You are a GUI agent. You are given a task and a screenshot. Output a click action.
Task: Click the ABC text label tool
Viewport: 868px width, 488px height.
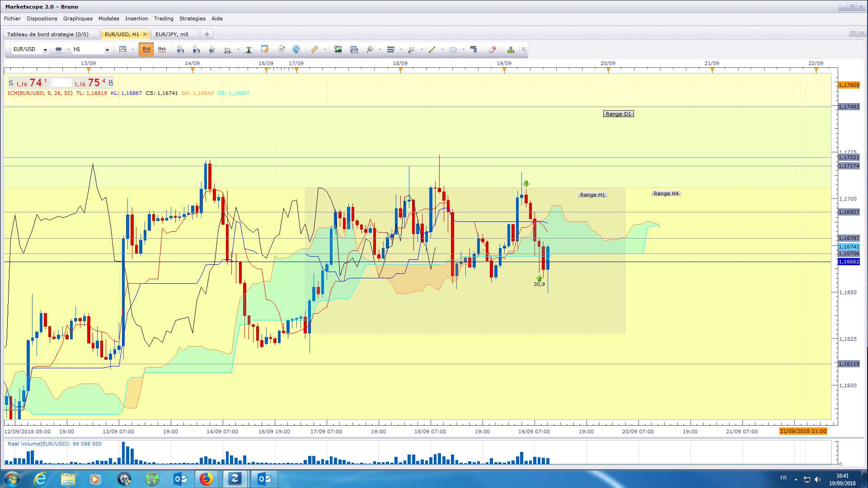[473, 49]
